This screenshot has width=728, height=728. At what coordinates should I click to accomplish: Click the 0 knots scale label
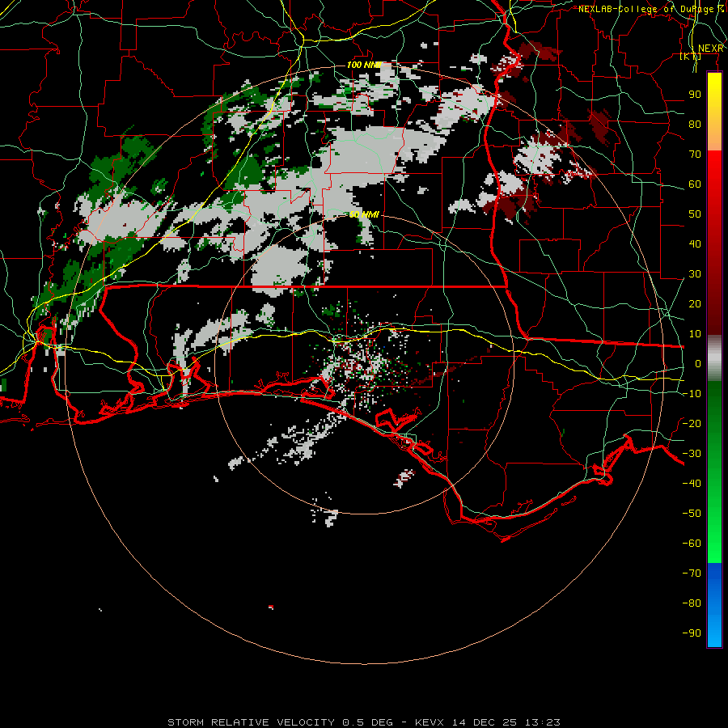click(x=698, y=363)
